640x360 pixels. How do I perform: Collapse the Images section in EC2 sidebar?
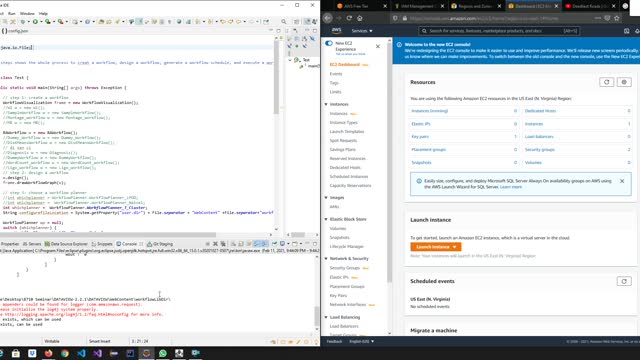click(x=326, y=198)
